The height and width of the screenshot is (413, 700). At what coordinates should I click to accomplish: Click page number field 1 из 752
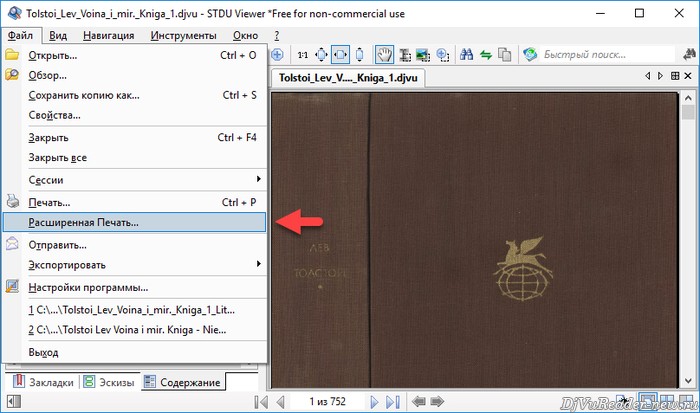pos(328,402)
